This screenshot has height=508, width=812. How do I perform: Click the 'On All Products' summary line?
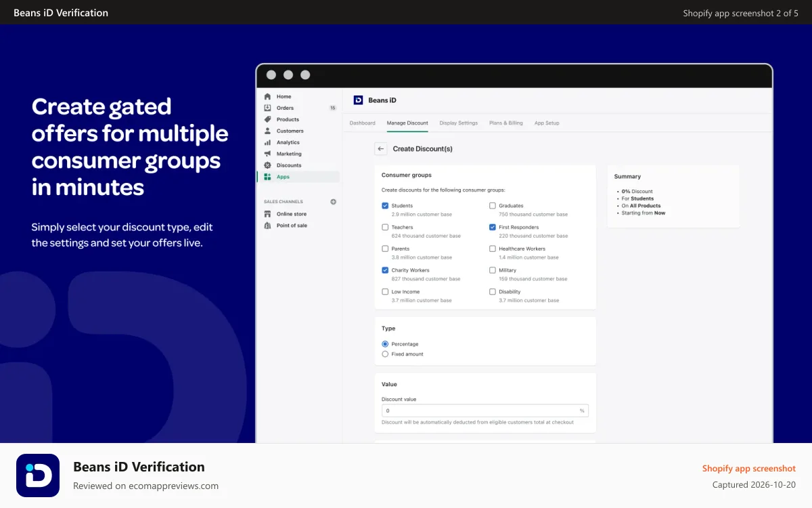[641, 206]
